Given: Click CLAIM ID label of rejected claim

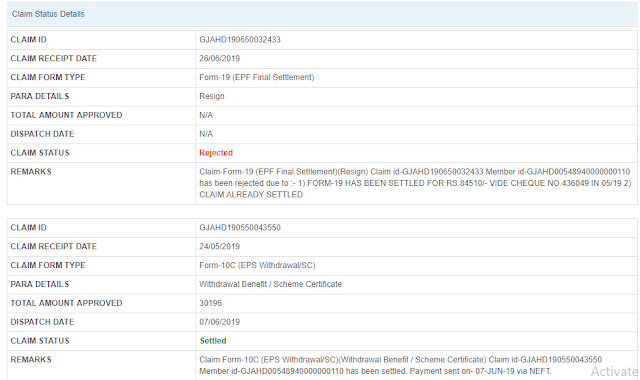Looking at the screenshot, I should pos(29,40).
